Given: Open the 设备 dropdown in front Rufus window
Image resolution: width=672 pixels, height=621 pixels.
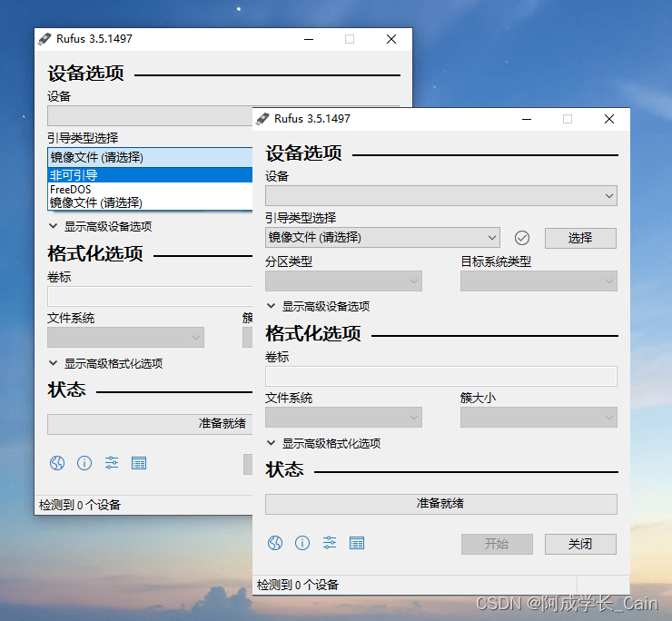Looking at the screenshot, I should [441, 196].
